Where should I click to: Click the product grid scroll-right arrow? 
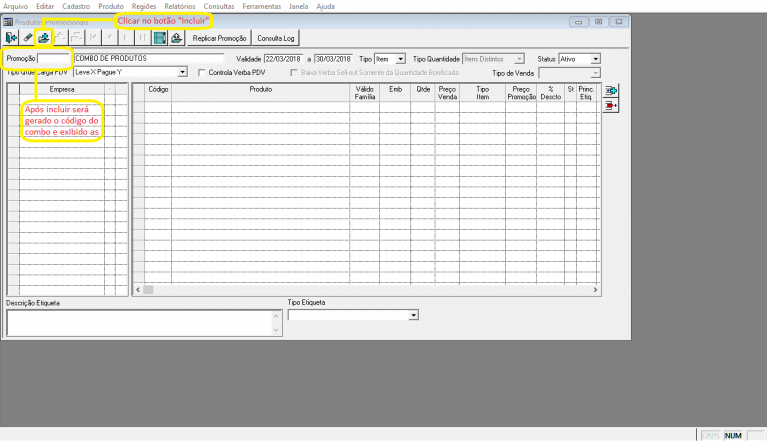pyautogui.click(x=595, y=290)
